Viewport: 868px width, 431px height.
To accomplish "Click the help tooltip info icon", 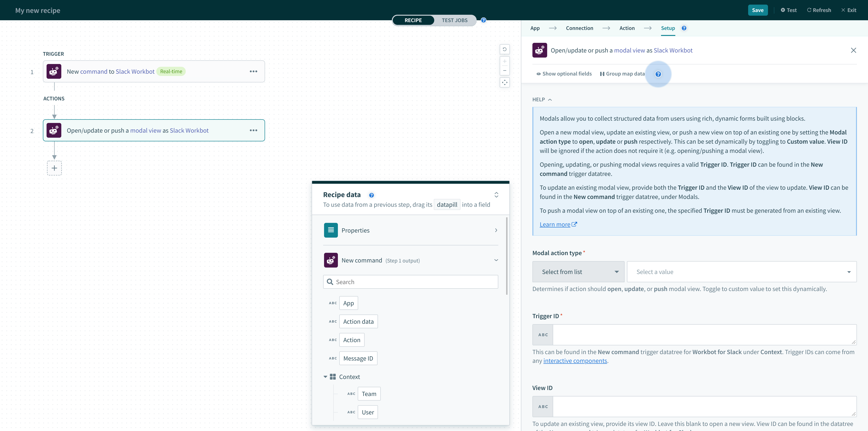I will point(658,74).
